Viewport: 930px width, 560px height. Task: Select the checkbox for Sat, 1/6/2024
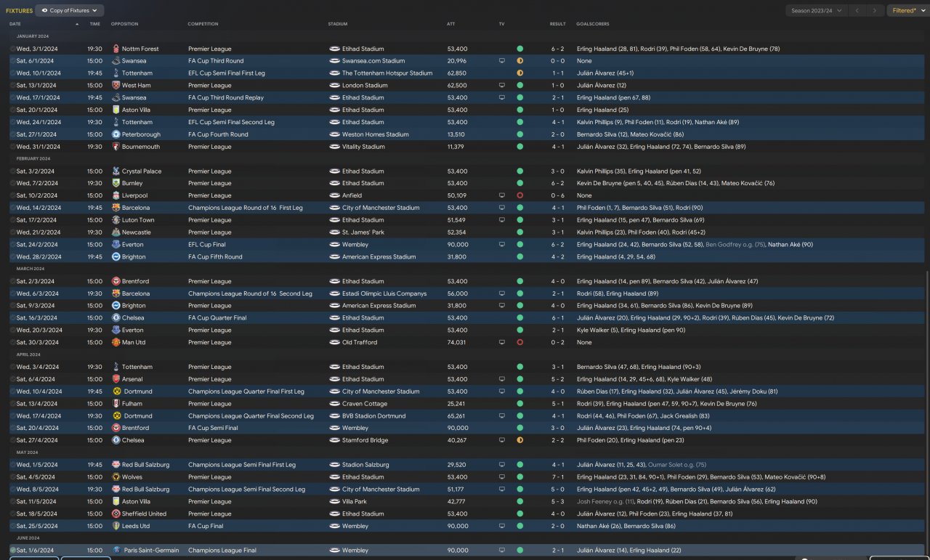click(x=12, y=551)
